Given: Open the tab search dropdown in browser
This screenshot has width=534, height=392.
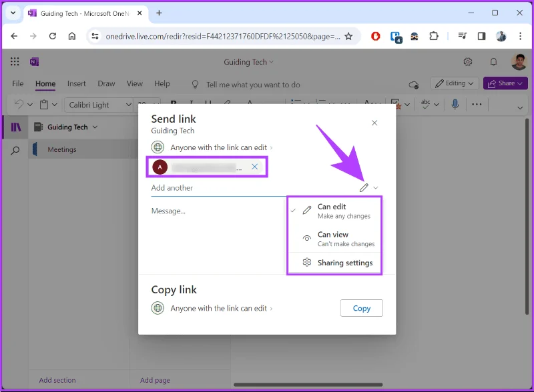Looking at the screenshot, I should pyautogui.click(x=13, y=13).
